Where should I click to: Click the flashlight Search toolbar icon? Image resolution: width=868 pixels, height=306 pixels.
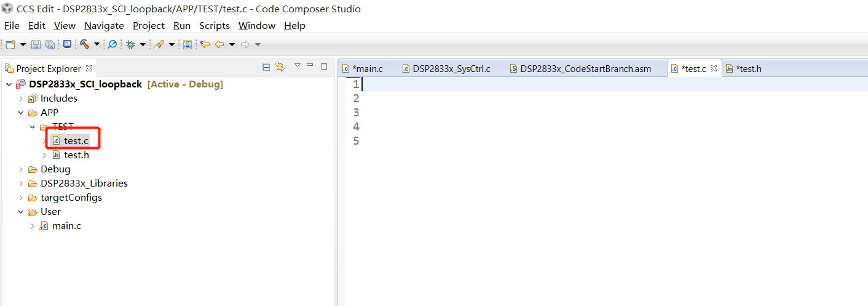(x=159, y=44)
